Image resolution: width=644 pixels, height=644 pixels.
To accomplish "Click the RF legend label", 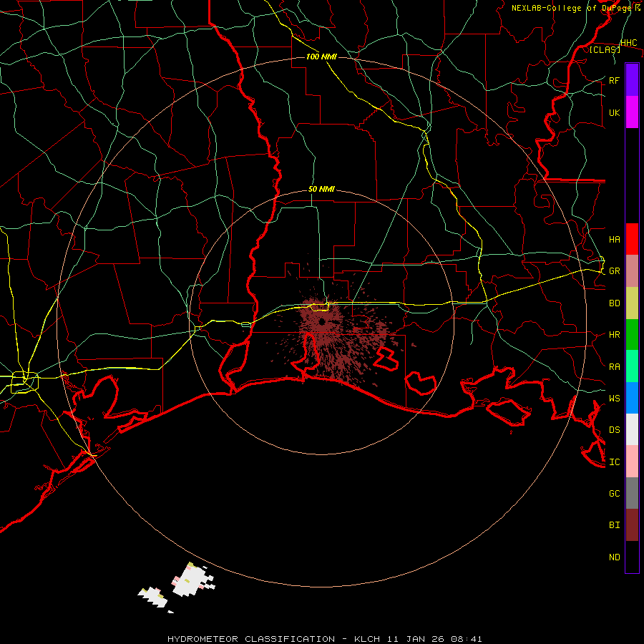I will (x=614, y=80).
